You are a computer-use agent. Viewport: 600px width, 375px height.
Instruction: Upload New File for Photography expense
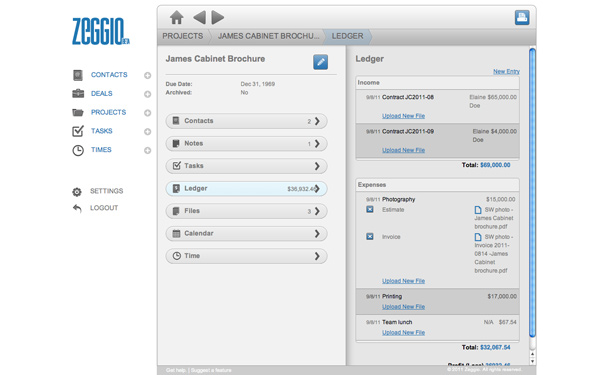pyautogui.click(x=403, y=280)
